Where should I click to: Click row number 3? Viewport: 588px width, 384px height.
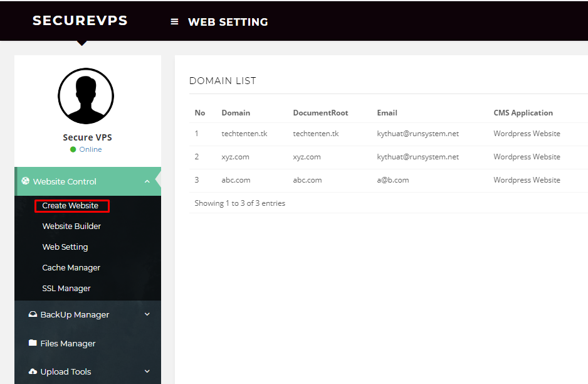(x=196, y=180)
